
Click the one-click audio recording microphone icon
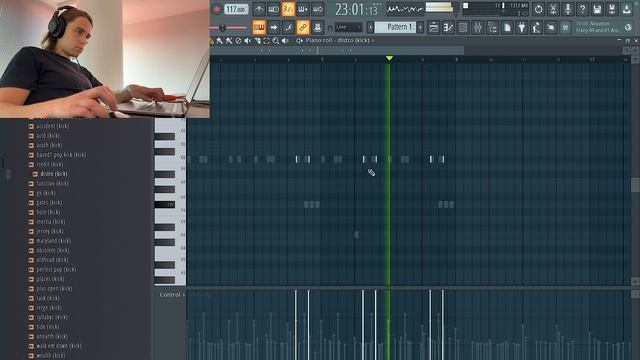(x=568, y=9)
